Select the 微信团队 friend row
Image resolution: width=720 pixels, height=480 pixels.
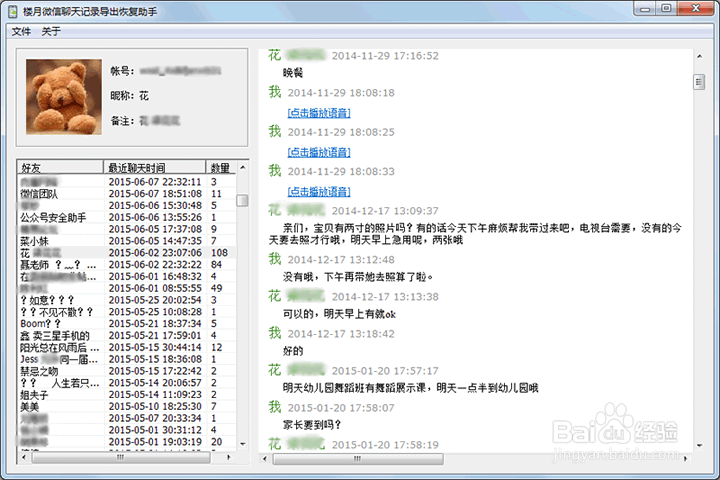coord(127,194)
